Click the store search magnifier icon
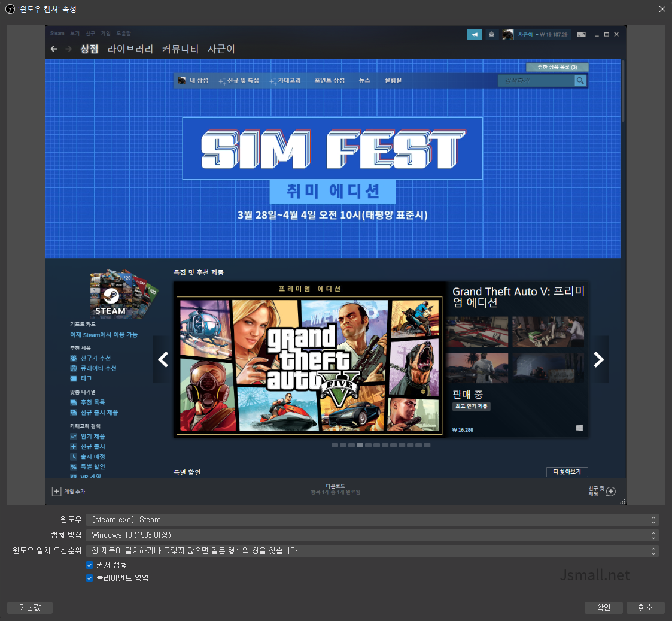The width and height of the screenshot is (672, 621). point(580,81)
